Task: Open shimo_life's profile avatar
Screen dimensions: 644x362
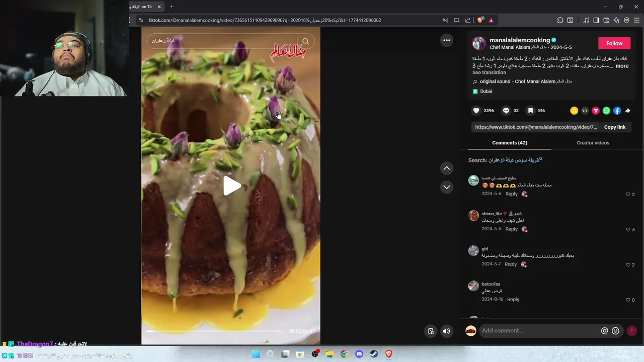Action: pos(473,216)
